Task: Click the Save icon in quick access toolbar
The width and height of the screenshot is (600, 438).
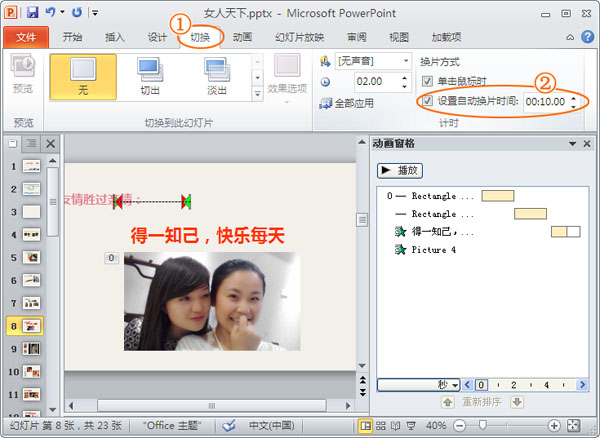Action: (33, 12)
